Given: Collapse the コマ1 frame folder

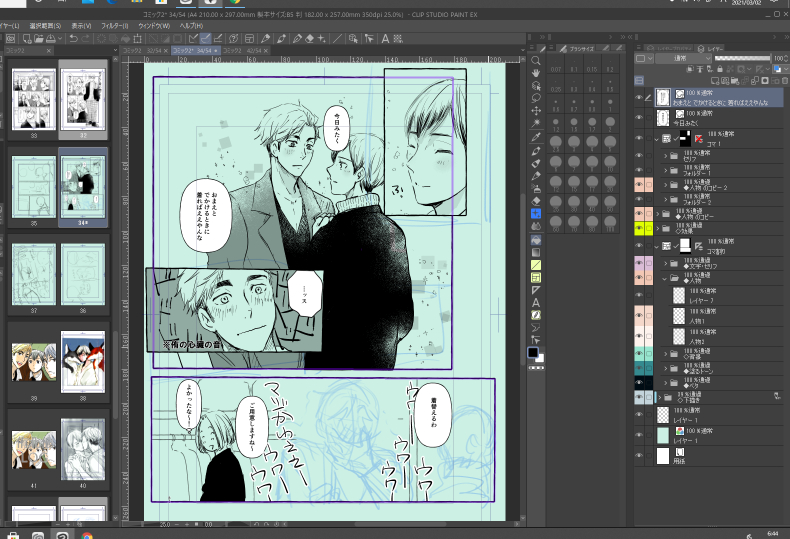Looking at the screenshot, I should pos(657,139).
